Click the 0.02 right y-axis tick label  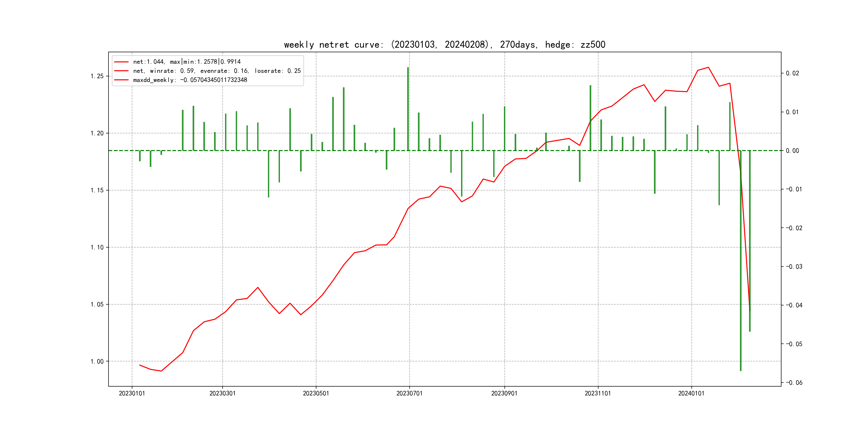pyautogui.click(x=792, y=73)
